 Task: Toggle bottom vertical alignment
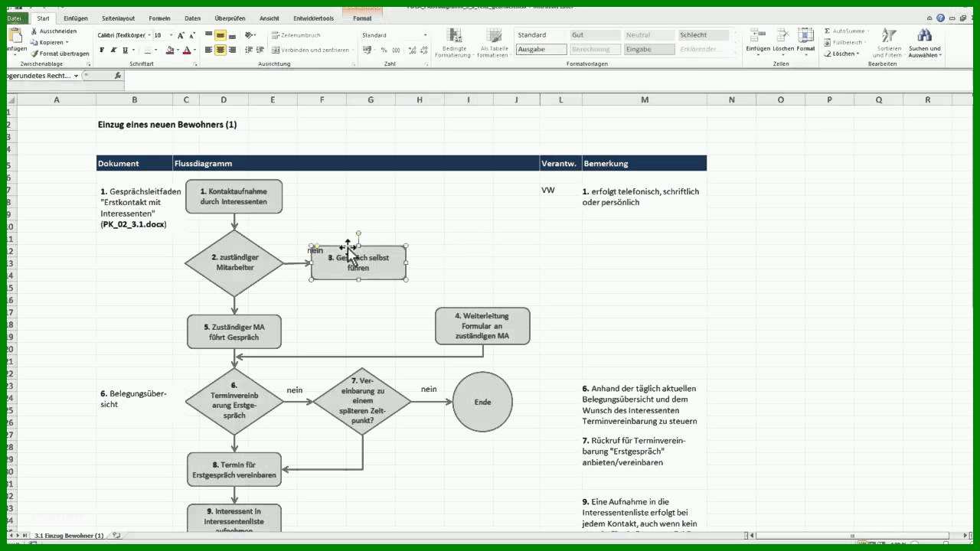point(232,35)
